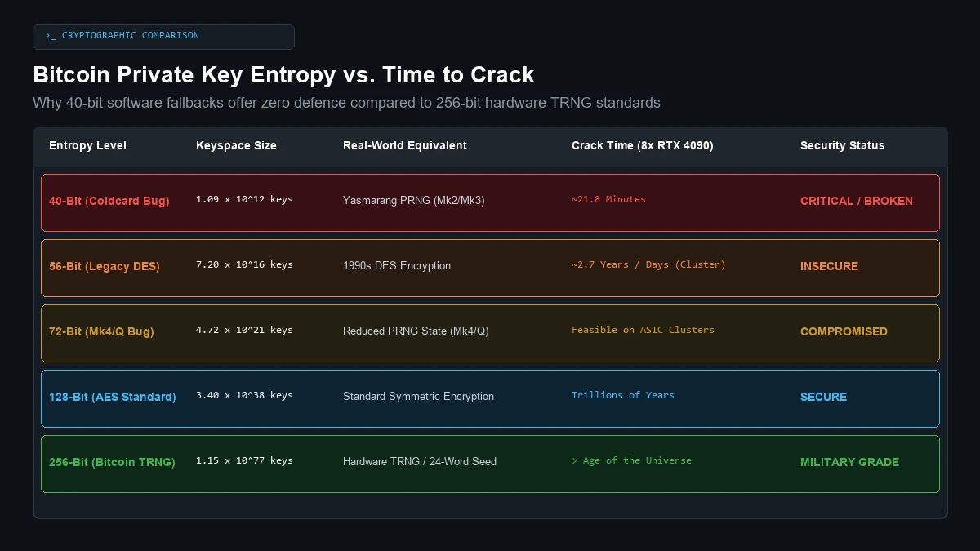Click the > Age of the Universe cell
Image resolution: width=980 pixels, height=551 pixels.
click(x=631, y=460)
